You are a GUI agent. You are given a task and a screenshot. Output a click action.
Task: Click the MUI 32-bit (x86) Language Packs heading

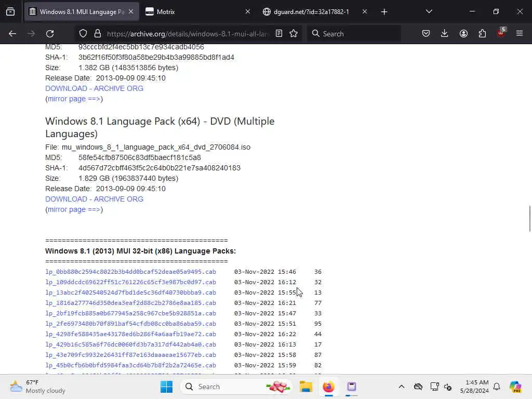coord(140,251)
